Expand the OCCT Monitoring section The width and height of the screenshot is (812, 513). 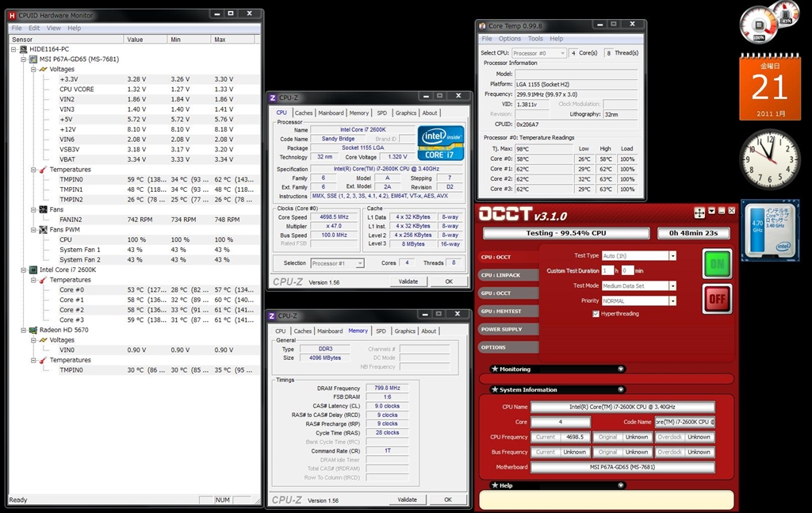coord(620,369)
